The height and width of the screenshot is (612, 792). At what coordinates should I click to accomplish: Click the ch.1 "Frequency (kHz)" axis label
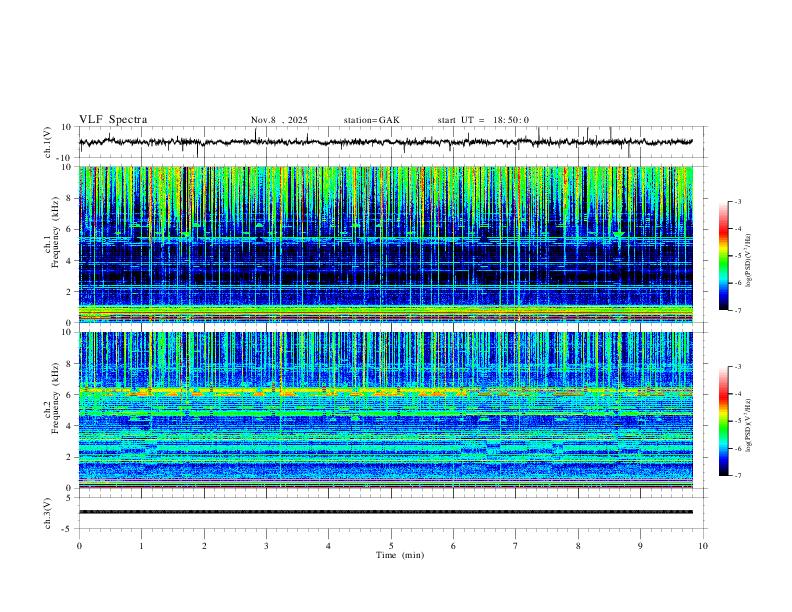pyautogui.click(x=56, y=232)
